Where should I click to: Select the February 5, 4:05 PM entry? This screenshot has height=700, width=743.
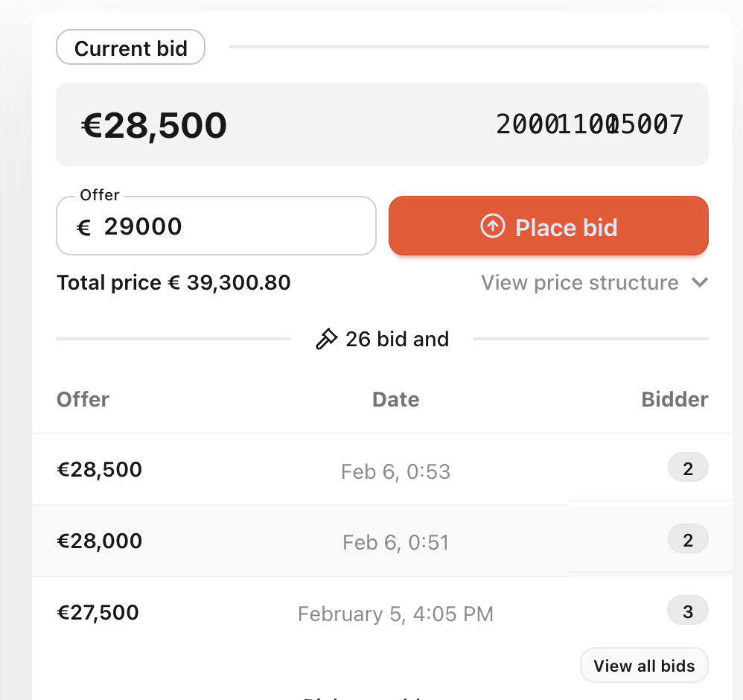click(395, 614)
